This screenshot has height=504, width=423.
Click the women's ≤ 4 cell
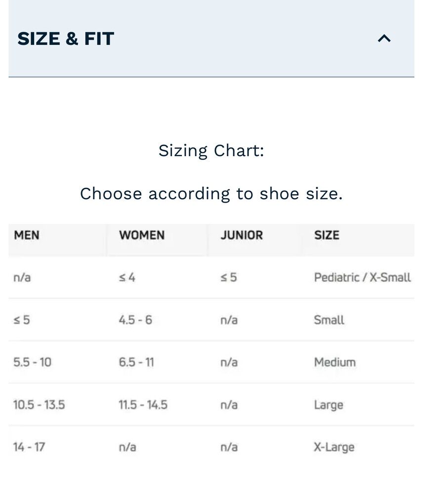pyautogui.click(x=127, y=278)
